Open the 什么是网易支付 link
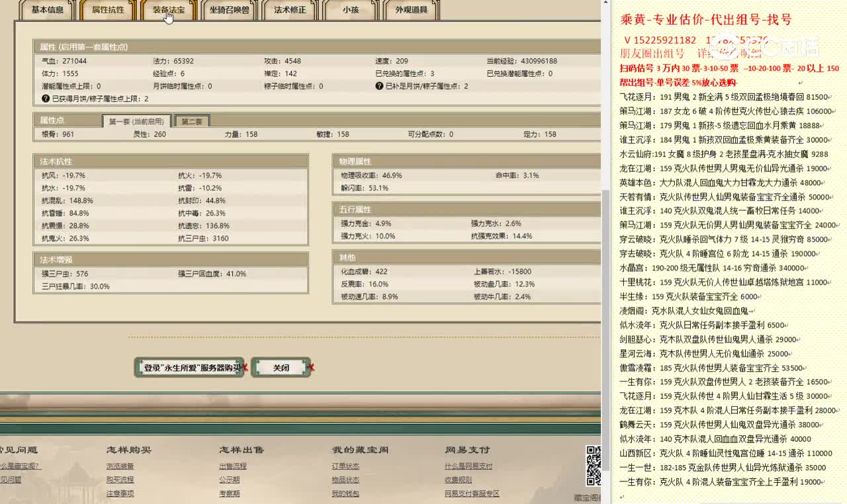847x504 pixels. click(x=468, y=466)
